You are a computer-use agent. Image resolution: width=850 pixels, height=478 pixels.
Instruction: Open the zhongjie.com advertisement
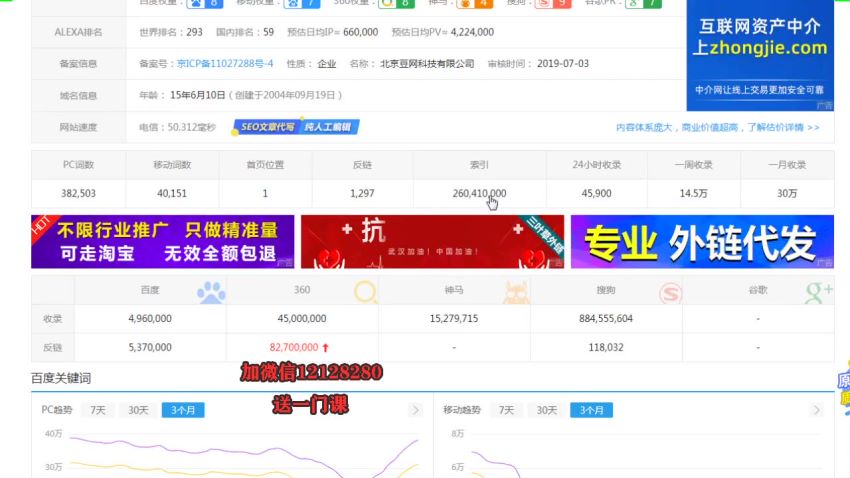[x=760, y=55]
